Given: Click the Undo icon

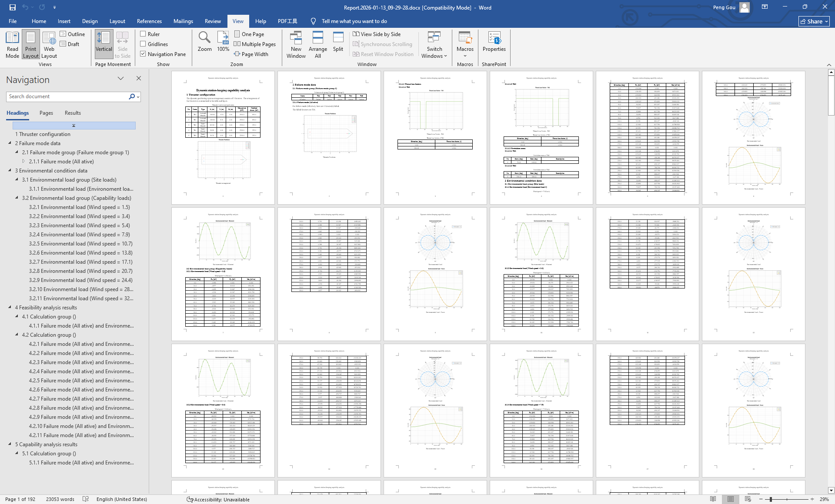Looking at the screenshot, I should pos(25,7).
